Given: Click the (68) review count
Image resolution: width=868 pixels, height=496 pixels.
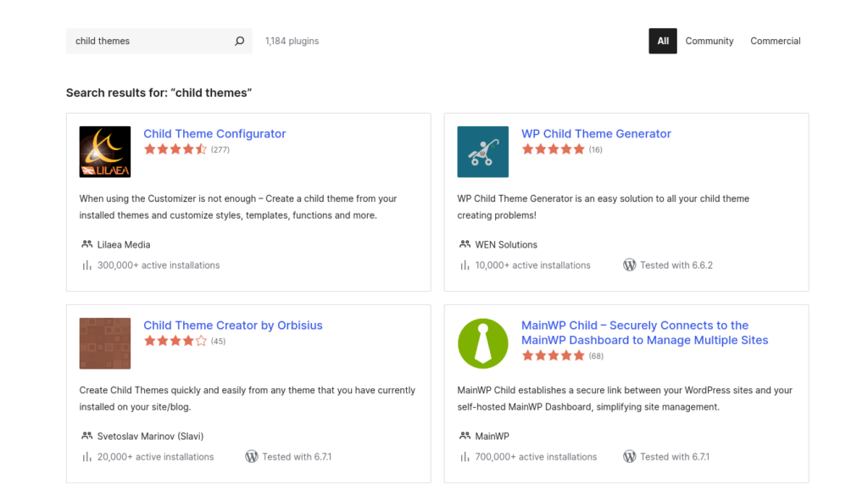Looking at the screenshot, I should click(x=596, y=356).
